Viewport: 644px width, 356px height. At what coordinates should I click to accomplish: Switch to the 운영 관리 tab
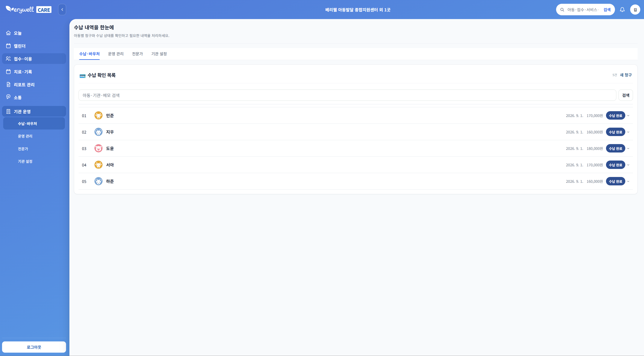[116, 54]
